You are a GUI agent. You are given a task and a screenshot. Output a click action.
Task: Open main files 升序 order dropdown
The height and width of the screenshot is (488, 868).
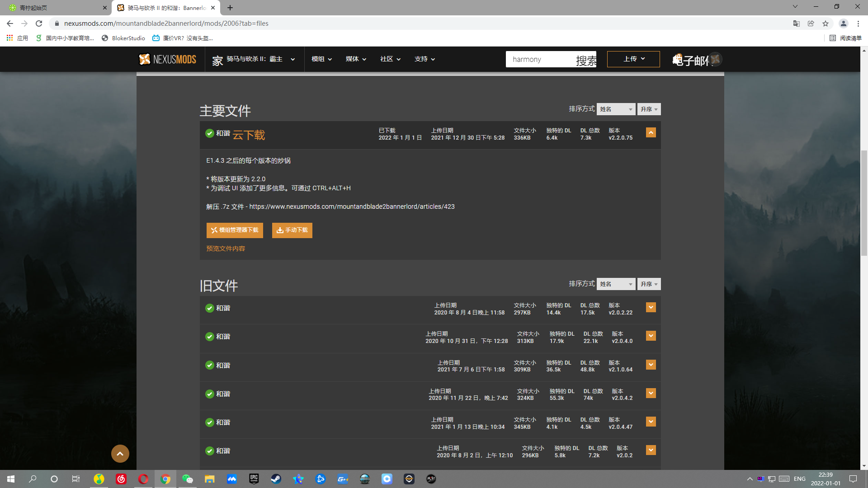point(649,109)
